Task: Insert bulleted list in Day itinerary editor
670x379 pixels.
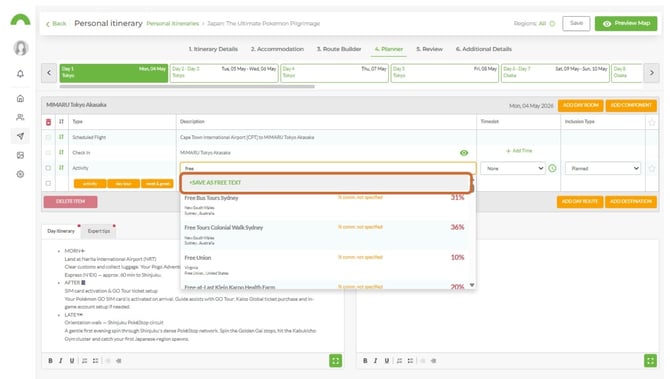Action: tap(95, 361)
